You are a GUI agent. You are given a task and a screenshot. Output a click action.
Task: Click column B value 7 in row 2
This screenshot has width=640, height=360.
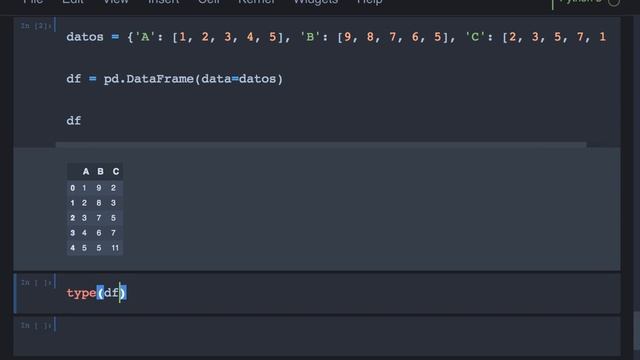[99, 218]
